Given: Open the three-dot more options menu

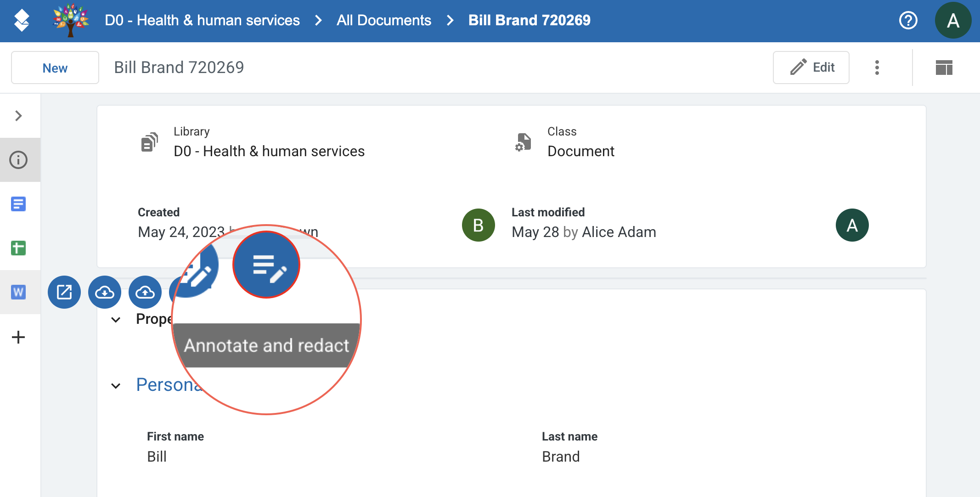Looking at the screenshot, I should pyautogui.click(x=877, y=68).
